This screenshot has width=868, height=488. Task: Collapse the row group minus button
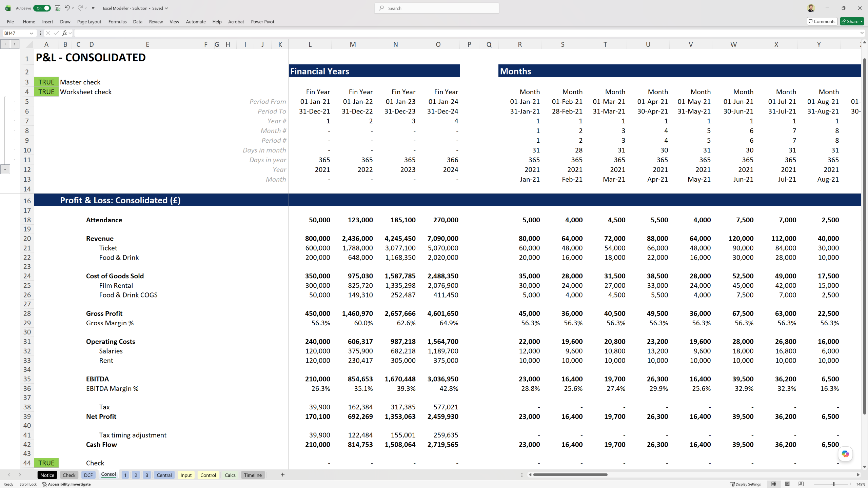pos(5,169)
